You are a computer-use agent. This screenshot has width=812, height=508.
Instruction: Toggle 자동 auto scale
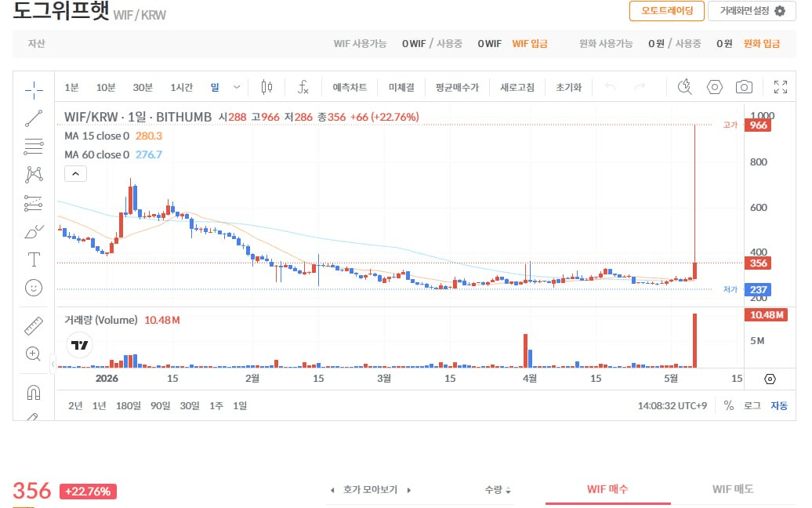[x=779, y=405]
